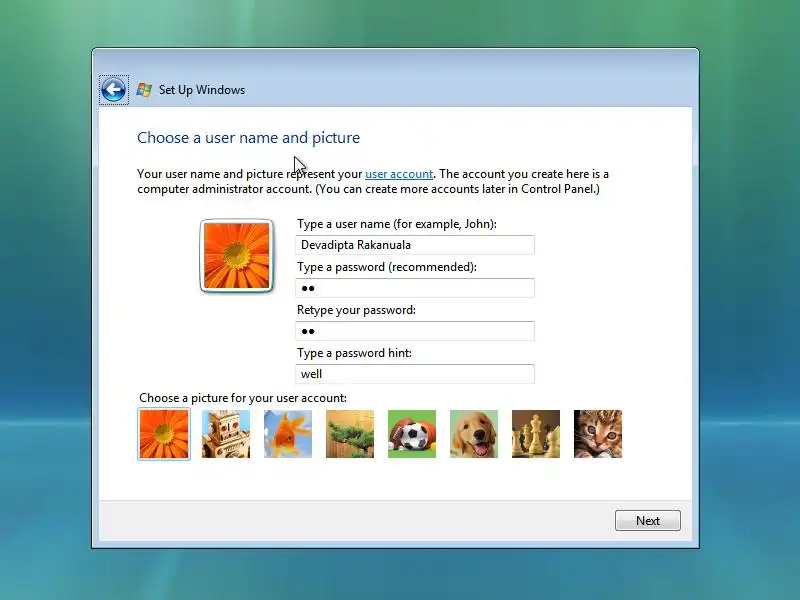800x600 pixels.
Task: Click the Choose a user name and picture heading
Action: point(248,138)
